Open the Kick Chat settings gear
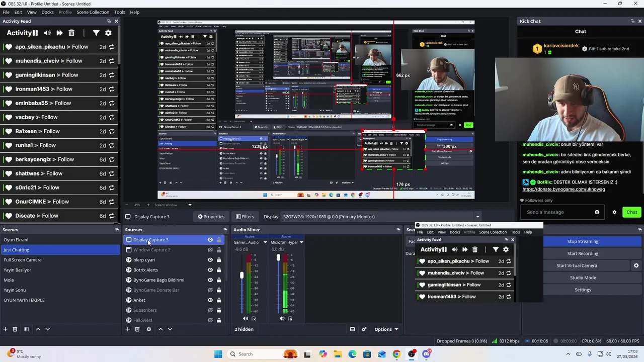The width and height of the screenshot is (644, 362). tap(614, 212)
